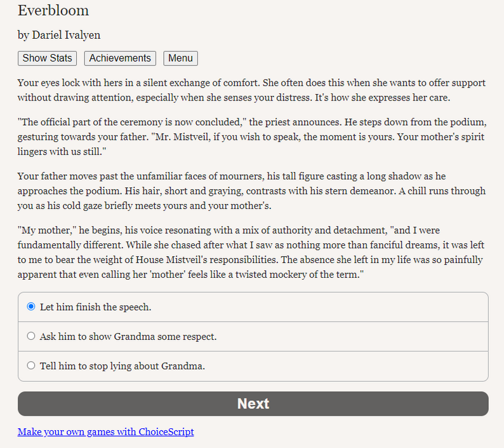Choose 'Ask him to show Grandma some respect' radio
The width and height of the screenshot is (504, 448).
point(31,336)
